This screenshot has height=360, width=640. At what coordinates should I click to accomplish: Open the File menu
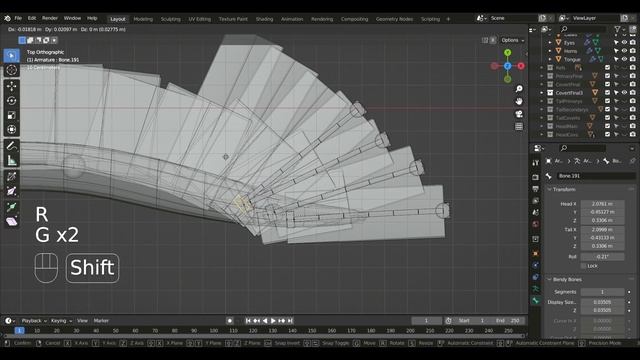click(18, 18)
